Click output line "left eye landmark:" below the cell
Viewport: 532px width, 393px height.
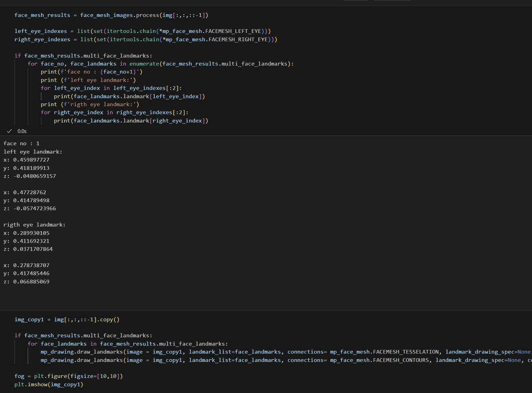click(33, 152)
